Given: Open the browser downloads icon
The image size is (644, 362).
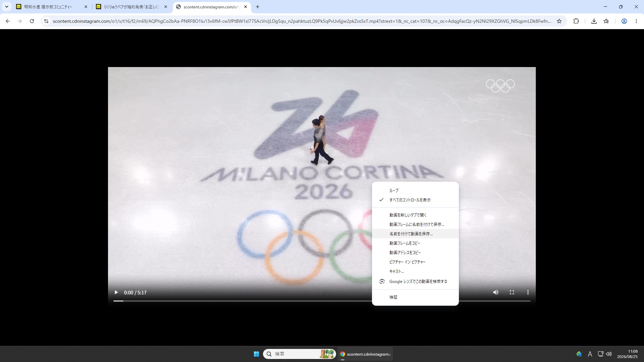Looking at the screenshot, I should pos(594,21).
